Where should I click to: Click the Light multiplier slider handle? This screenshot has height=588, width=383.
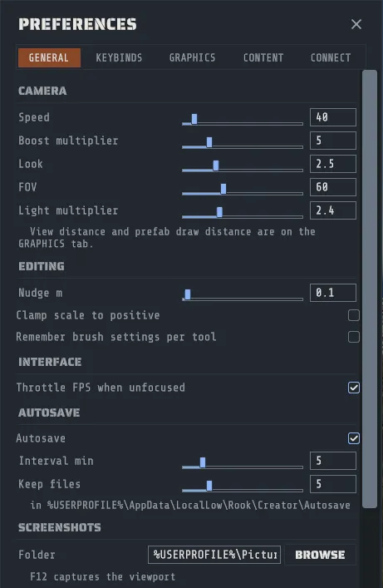pyautogui.click(x=219, y=212)
